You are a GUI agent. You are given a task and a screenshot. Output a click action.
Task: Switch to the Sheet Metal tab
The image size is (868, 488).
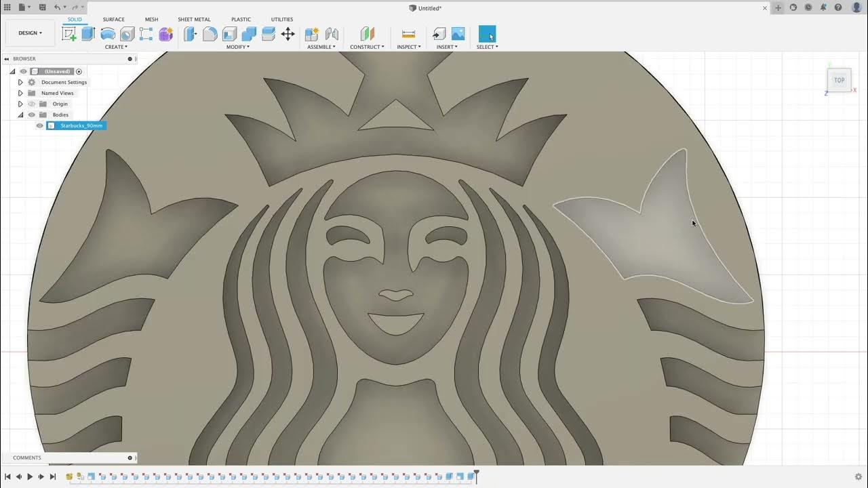point(194,19)
